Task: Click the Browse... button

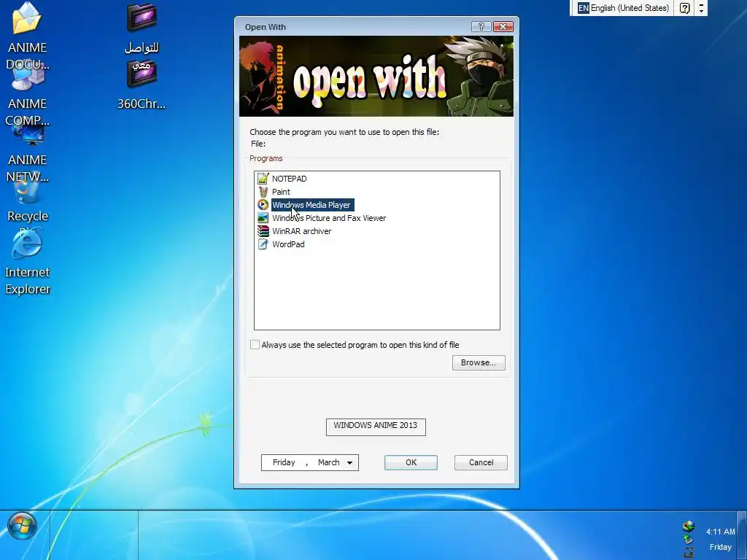Action: (x=479, y=362)
